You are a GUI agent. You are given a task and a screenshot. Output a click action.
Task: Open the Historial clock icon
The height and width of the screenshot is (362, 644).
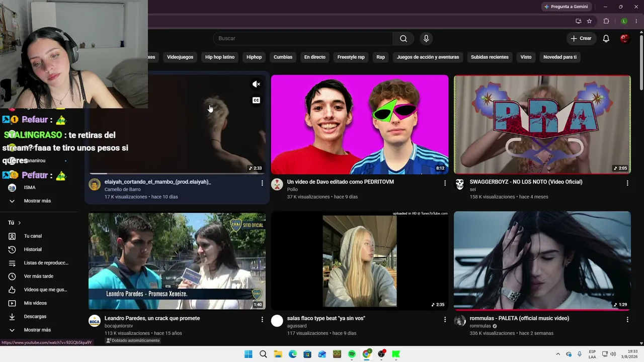[x=12, y=249]
